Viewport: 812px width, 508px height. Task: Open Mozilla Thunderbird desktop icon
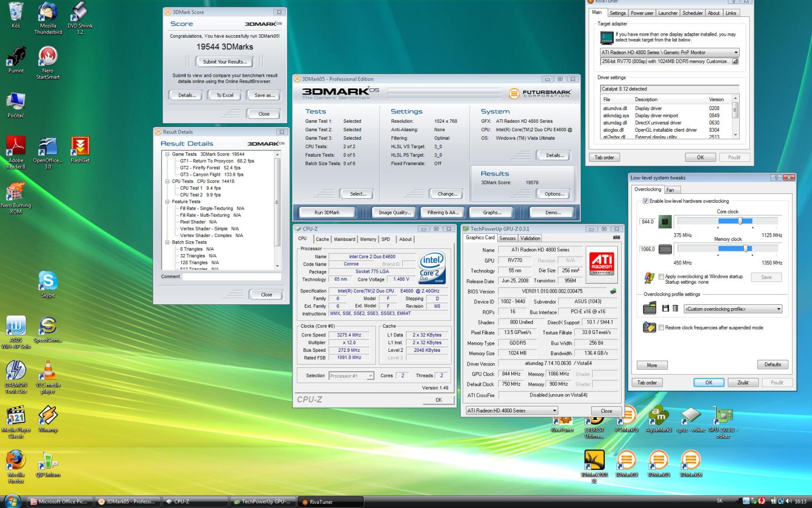[x=48, y=18]
